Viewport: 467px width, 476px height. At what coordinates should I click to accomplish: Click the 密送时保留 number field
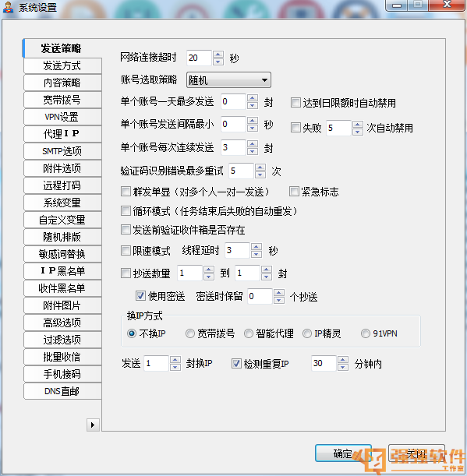coord(260,296)
